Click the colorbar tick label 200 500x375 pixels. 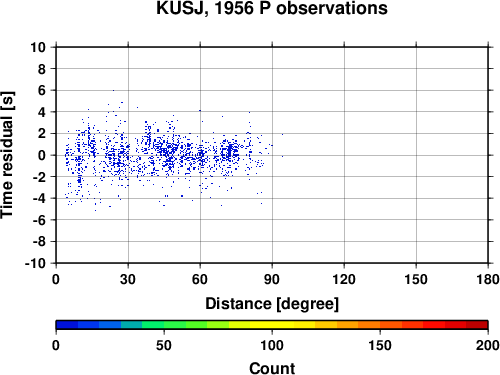(488, 345)
